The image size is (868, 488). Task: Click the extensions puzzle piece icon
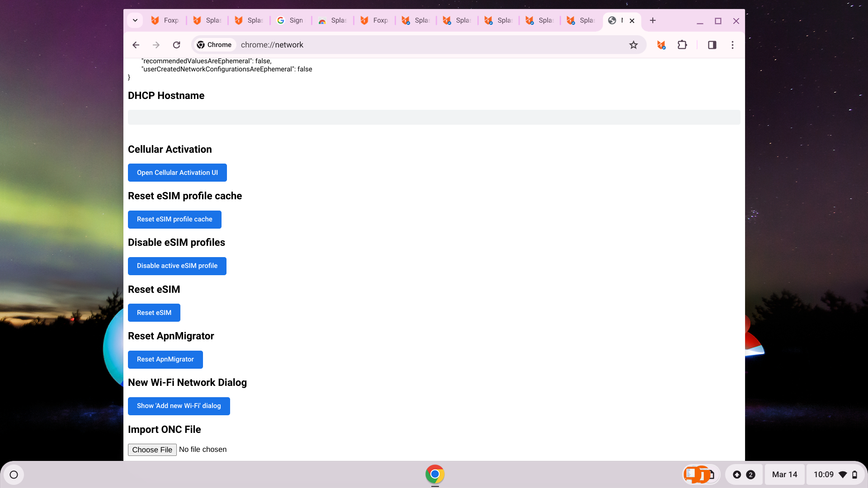(x=682, y=45)
